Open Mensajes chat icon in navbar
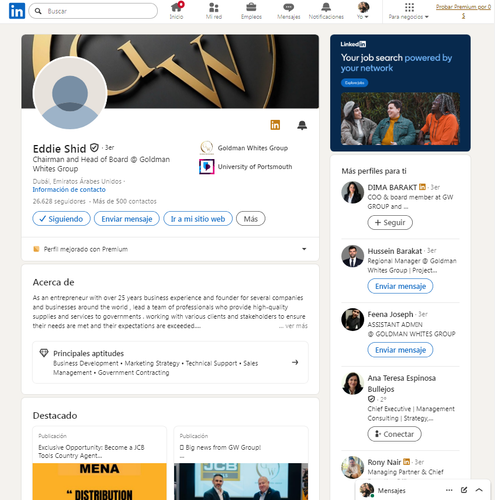The height and width of the screenshot is (500, 495). [289, 11]
